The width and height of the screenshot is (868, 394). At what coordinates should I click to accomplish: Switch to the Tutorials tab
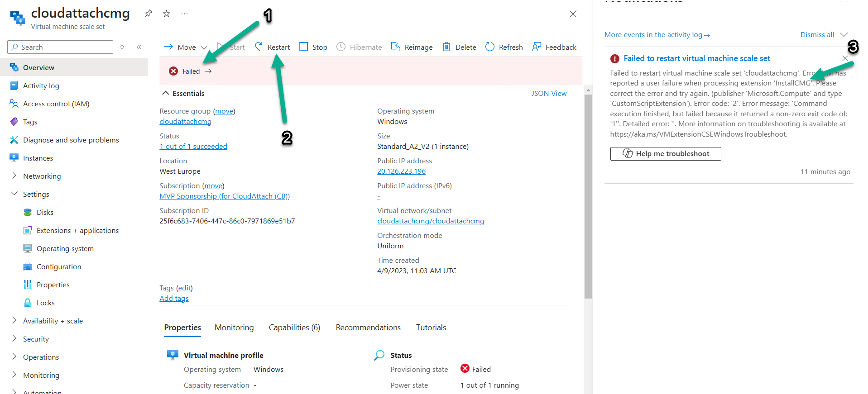click(x=431, y=328)
